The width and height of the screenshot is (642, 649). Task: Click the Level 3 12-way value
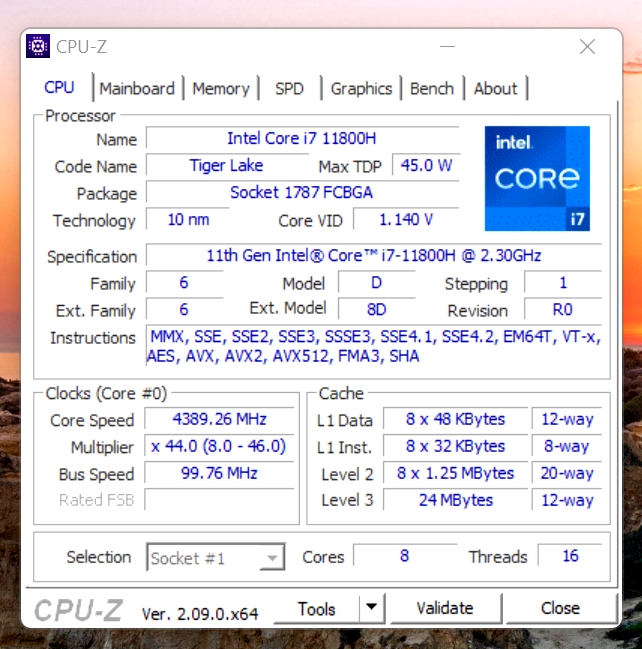click(567, 500)
